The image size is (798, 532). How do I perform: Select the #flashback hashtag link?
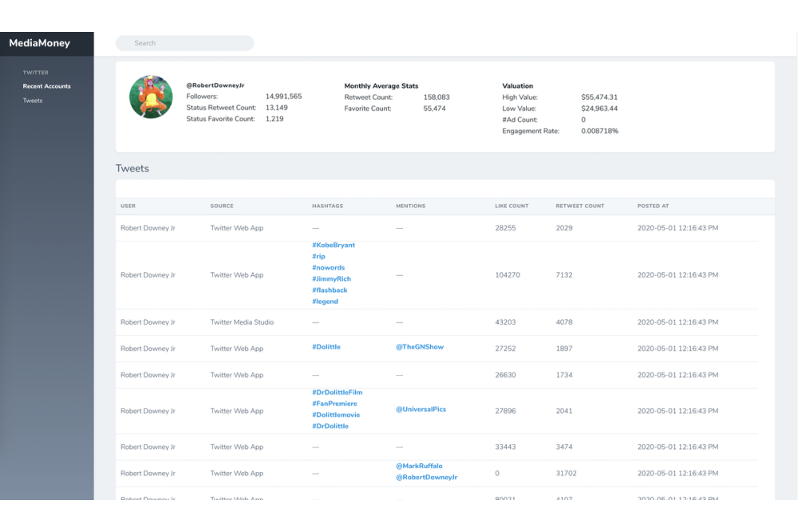point(330,290)
